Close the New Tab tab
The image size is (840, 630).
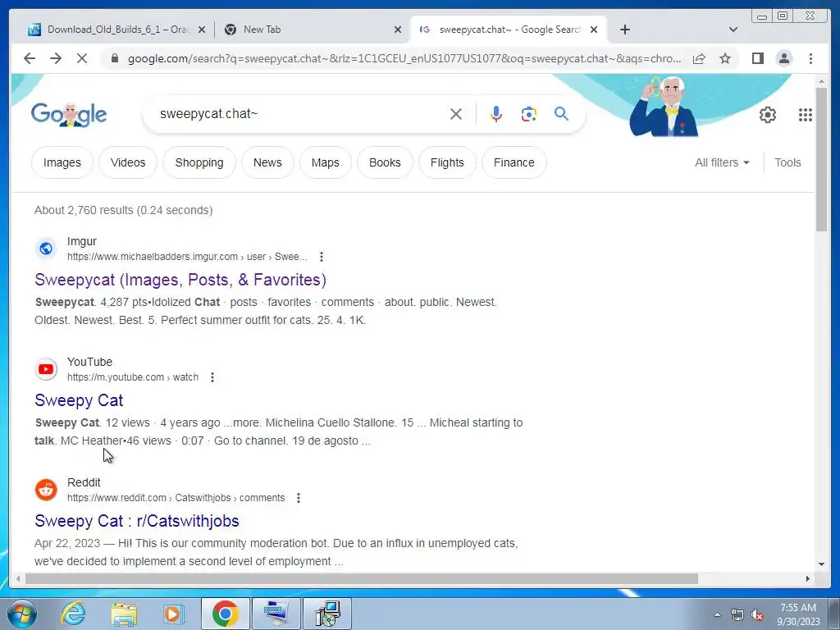tap(398, 30)
